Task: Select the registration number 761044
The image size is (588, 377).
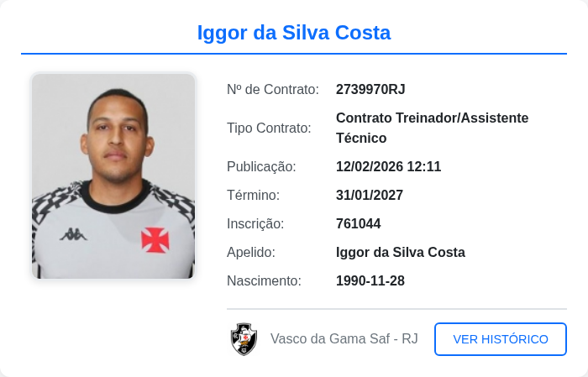Action: (x=358, y=224)
